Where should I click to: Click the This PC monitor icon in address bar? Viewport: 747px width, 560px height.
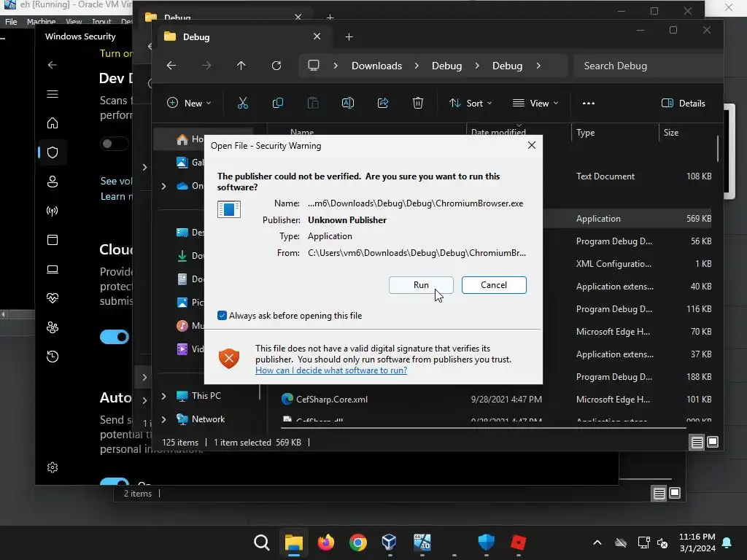pos(314,66)
